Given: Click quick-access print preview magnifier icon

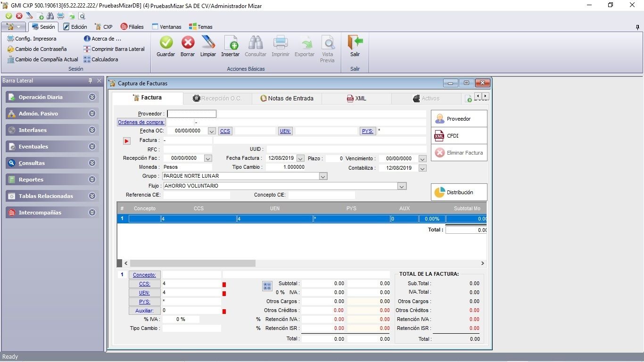Looking at the screenshot, I should [82, 16].
